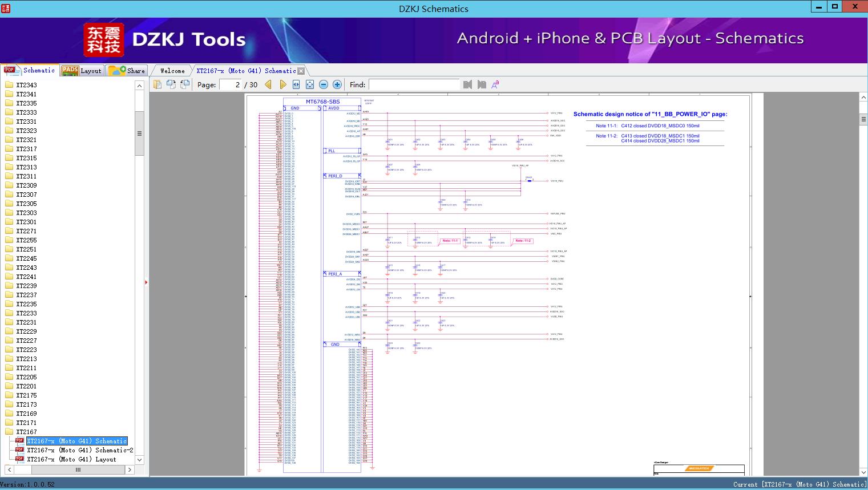Click the page number field

tap(231, 84)
